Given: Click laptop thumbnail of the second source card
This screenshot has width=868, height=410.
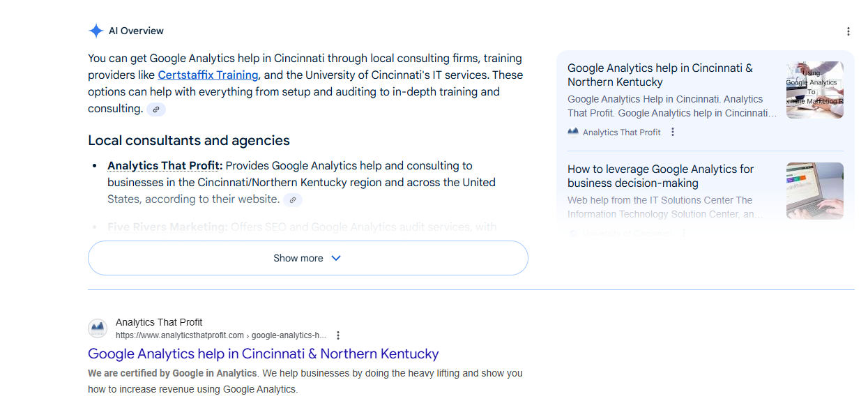Looking at the screenshot, I should (x=814, y=190).
